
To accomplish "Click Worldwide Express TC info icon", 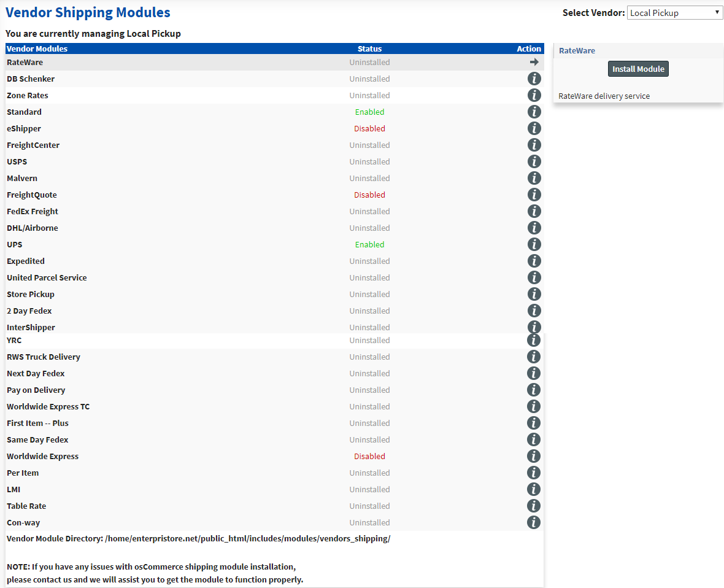I will (x=534, y=406).
